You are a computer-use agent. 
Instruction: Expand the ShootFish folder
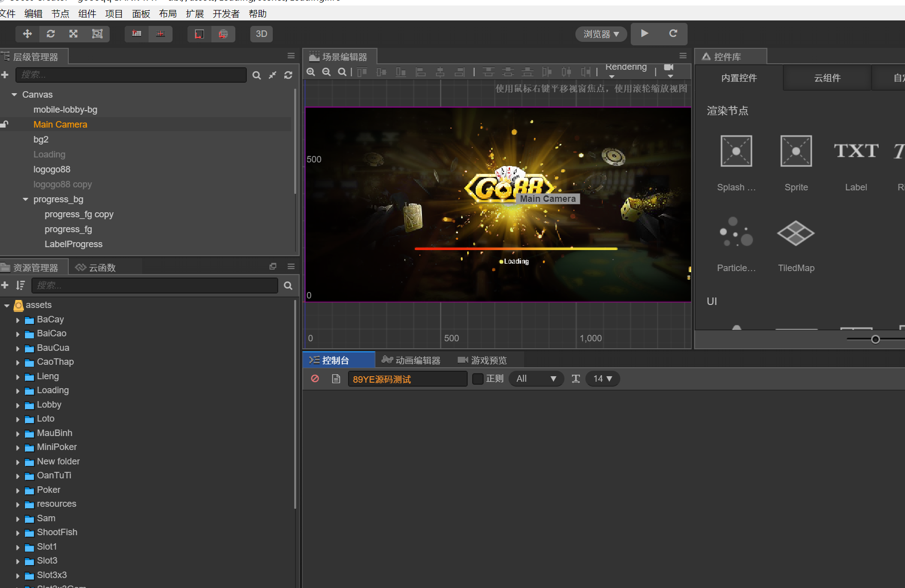(18, 533)
